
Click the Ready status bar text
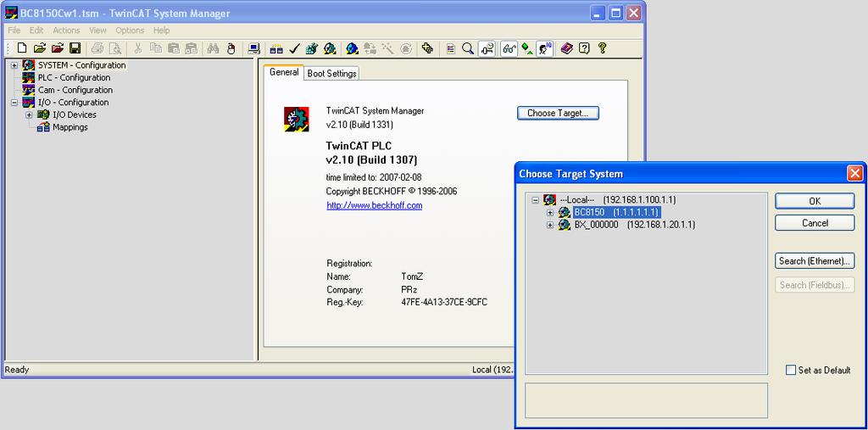pyautogui.click(x=17, y=370)
